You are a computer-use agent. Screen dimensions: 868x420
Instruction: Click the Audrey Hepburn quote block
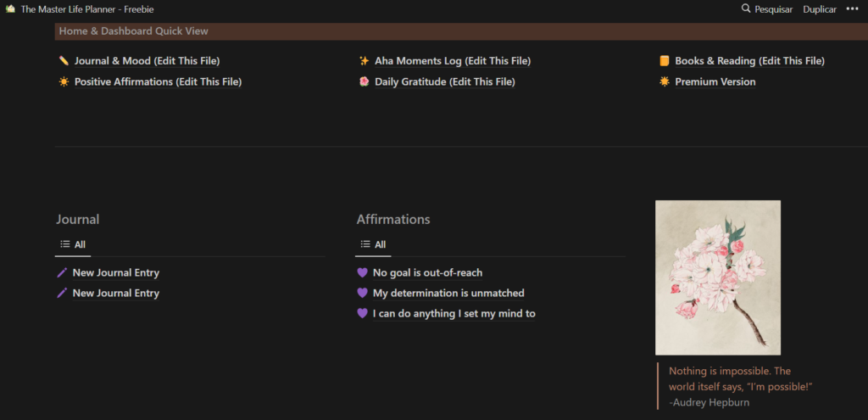[x=739, y=386]
